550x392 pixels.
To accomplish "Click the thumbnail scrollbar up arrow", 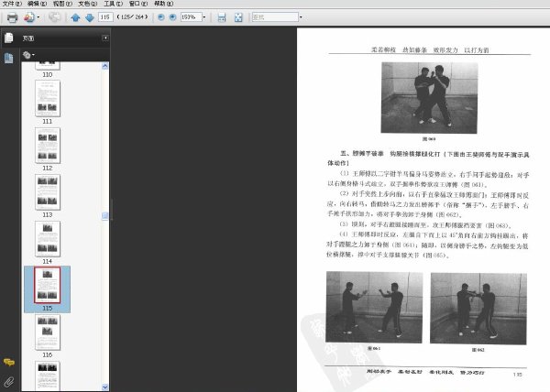I will [x=104, y=66].
